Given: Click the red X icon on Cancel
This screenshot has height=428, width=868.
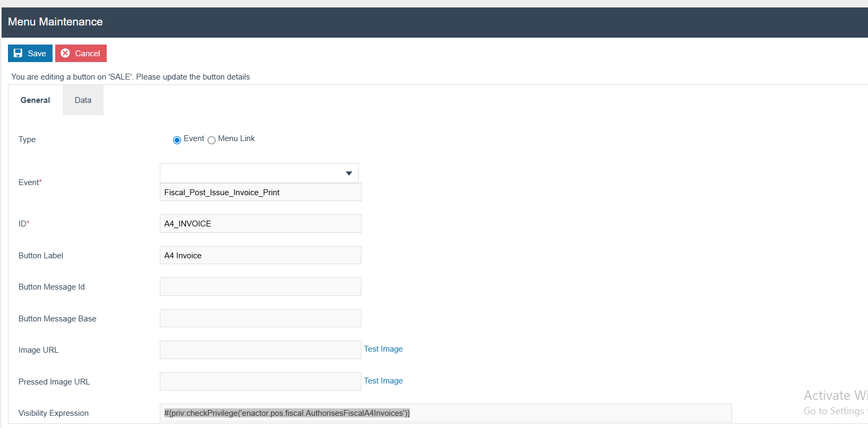Looking at the screenshot, I should (65, 53).
